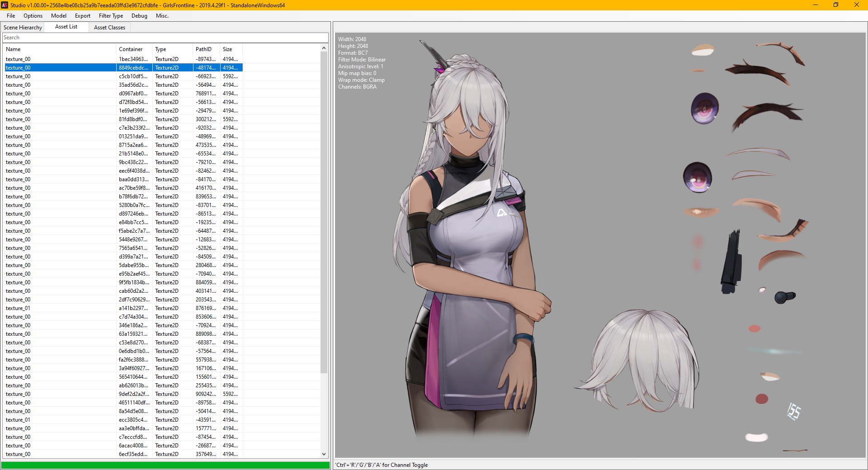868x470 pixels.
Task: Select the row with container ac70be59f8...
Action: point(123,188)
